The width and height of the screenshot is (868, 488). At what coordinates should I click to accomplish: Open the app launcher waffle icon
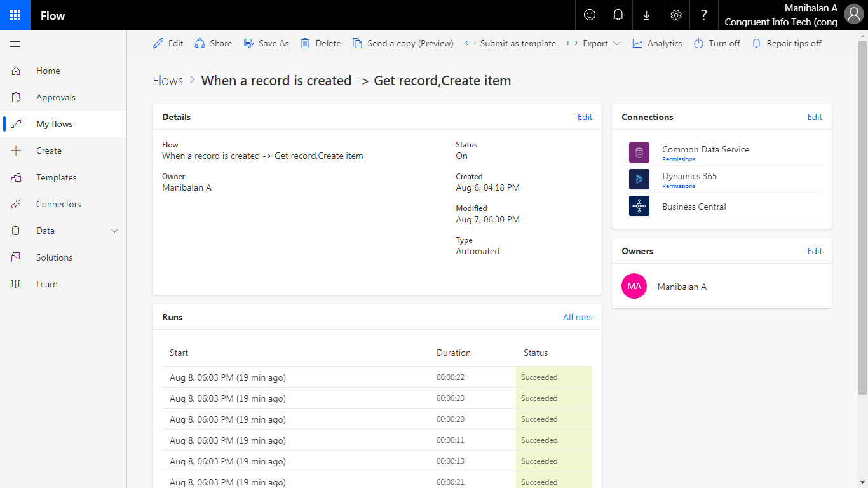15,15
